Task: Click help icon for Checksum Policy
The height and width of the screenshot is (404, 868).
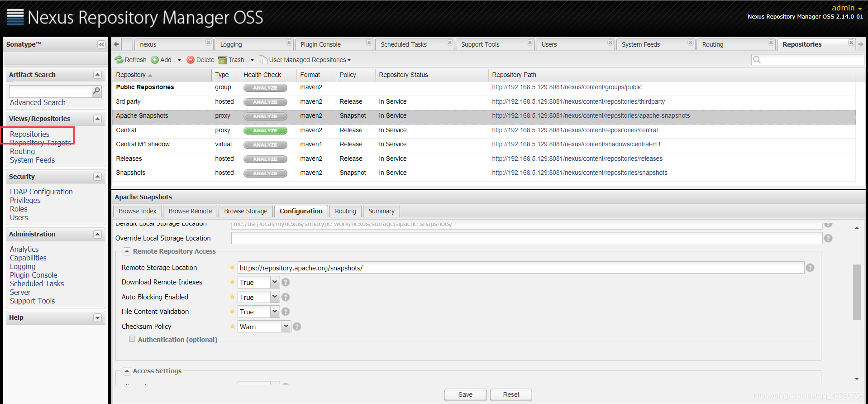Action: [x=297, y=327]
